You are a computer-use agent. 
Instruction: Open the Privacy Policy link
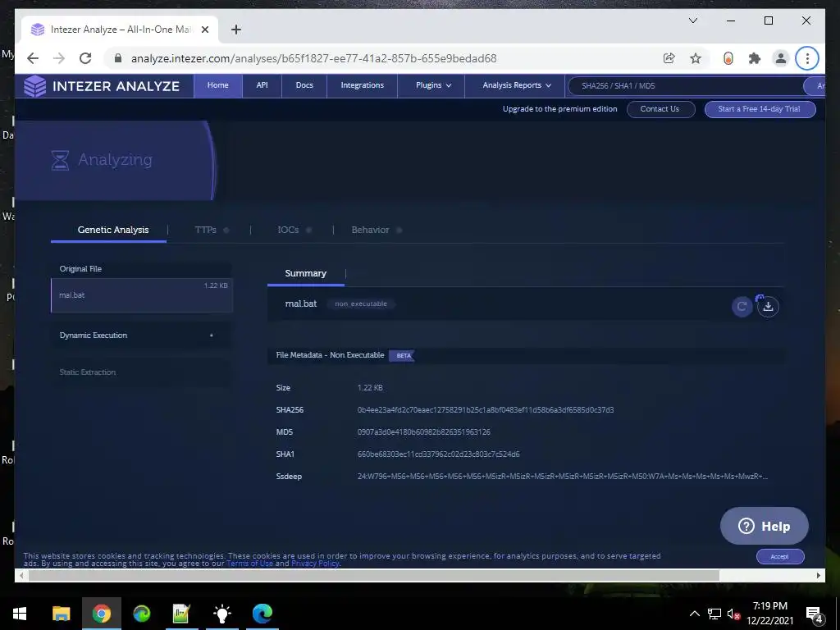coord(315,564)
